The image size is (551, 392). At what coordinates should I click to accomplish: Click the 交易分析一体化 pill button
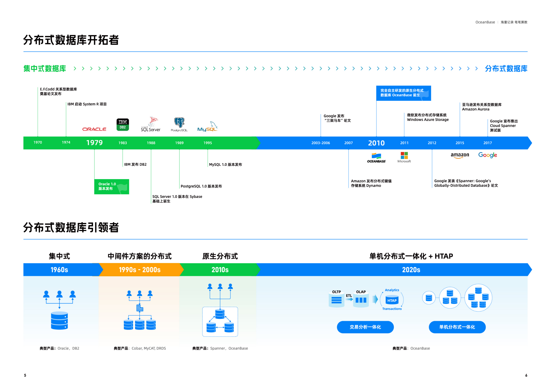click(365, 327)
